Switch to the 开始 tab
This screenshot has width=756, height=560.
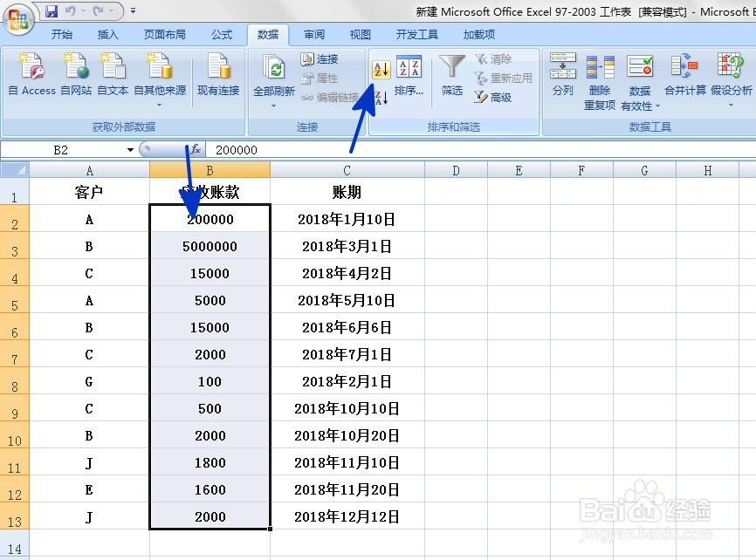[x=62, y=35]
